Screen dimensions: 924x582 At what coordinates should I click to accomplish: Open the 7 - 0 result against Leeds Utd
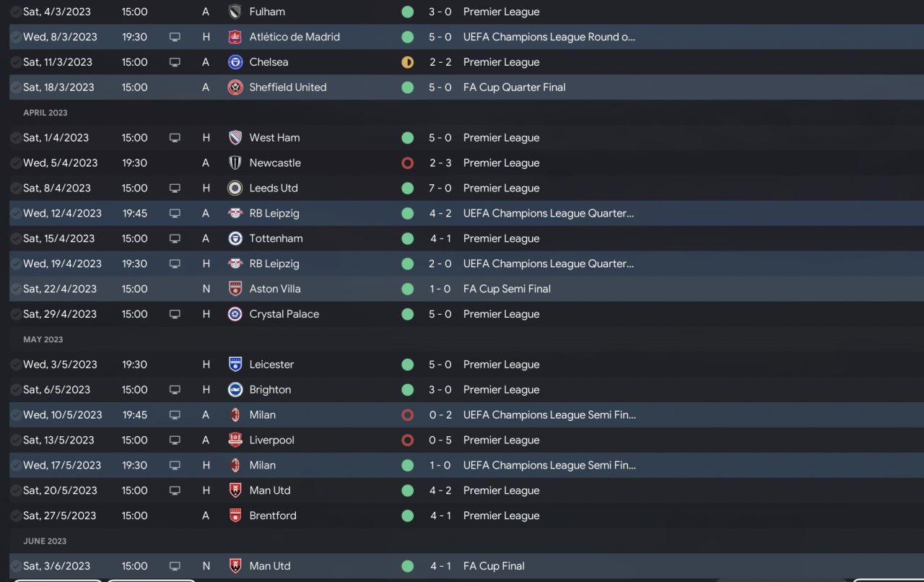point(440,188)
